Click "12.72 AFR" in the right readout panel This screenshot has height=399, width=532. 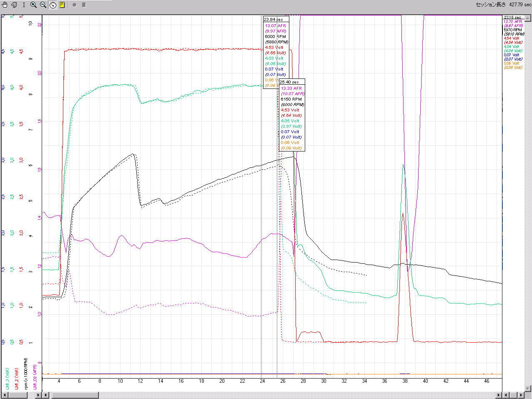(x=513, y=22)
